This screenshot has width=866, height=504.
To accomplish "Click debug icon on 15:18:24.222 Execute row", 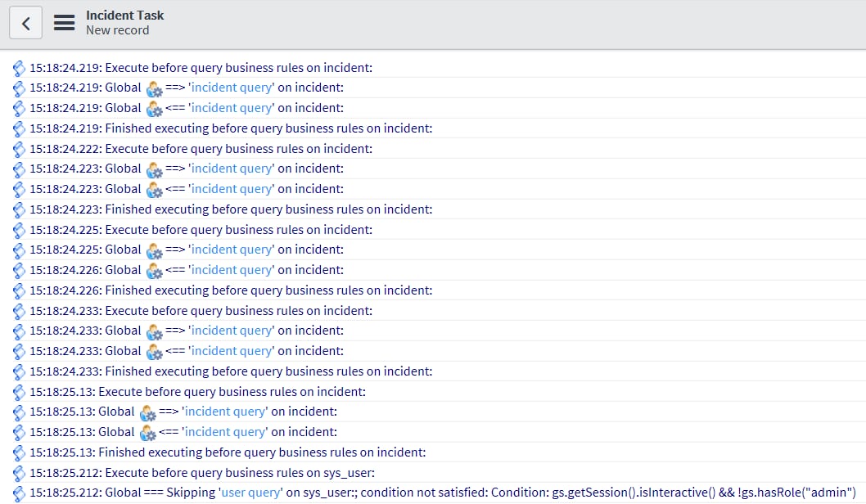I will pyautogui.click(x=19, y=150).
